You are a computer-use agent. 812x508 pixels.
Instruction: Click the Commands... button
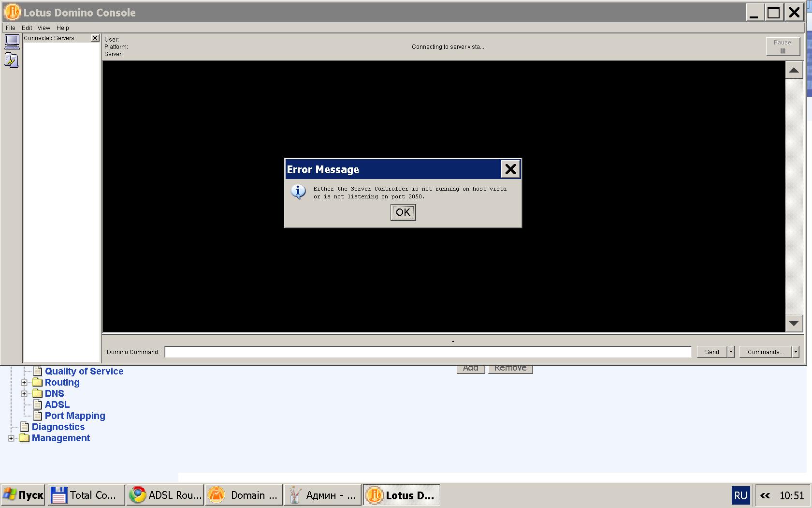coord(766,352)
